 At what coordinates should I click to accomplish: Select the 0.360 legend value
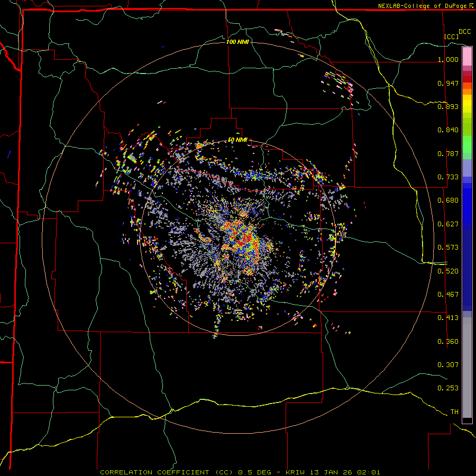click(448, 342)
